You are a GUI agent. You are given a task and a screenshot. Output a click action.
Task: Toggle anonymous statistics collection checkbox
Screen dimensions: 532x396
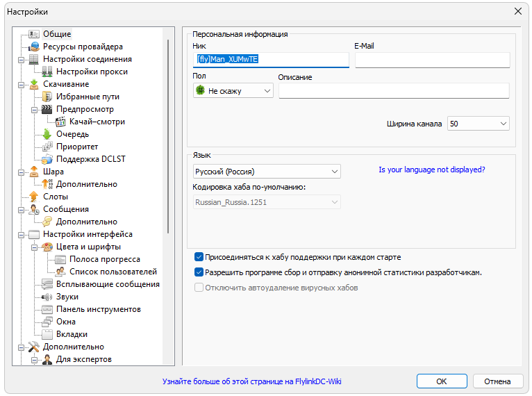pos(199,272)
